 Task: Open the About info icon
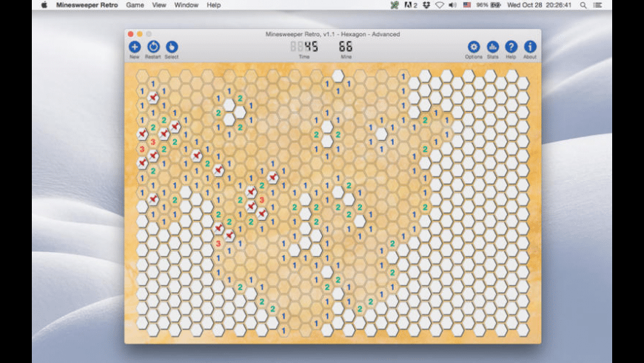pos(530,47)
